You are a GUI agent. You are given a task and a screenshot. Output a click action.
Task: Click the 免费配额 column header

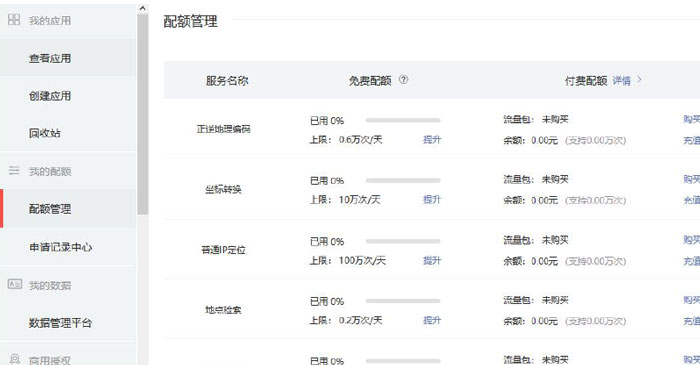tap(370, 81)
